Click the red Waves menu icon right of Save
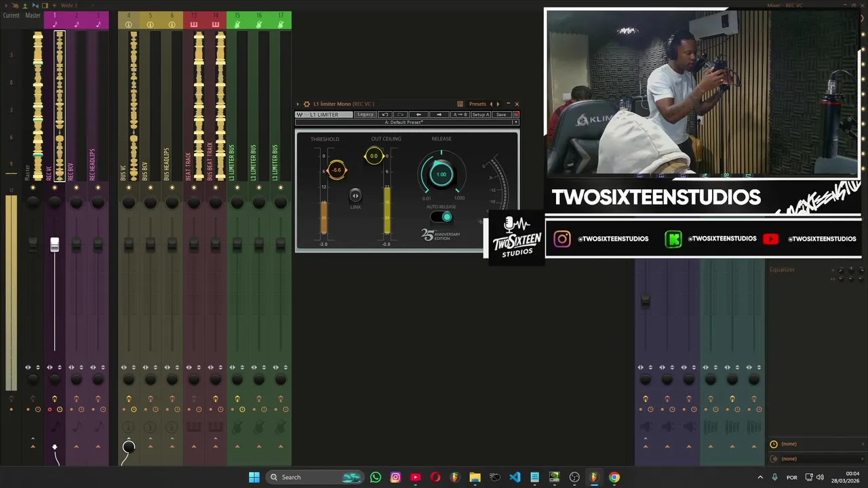The image size is (868, 488). pos(515,115)
